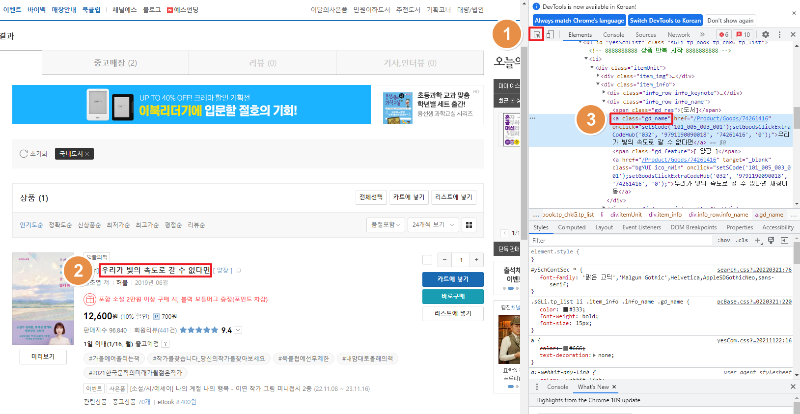Image resolution: width=800 pixels, height=414 pixels.
Task: Open the 중고매장 (2) results tab
Action: (x=115, y=63)
